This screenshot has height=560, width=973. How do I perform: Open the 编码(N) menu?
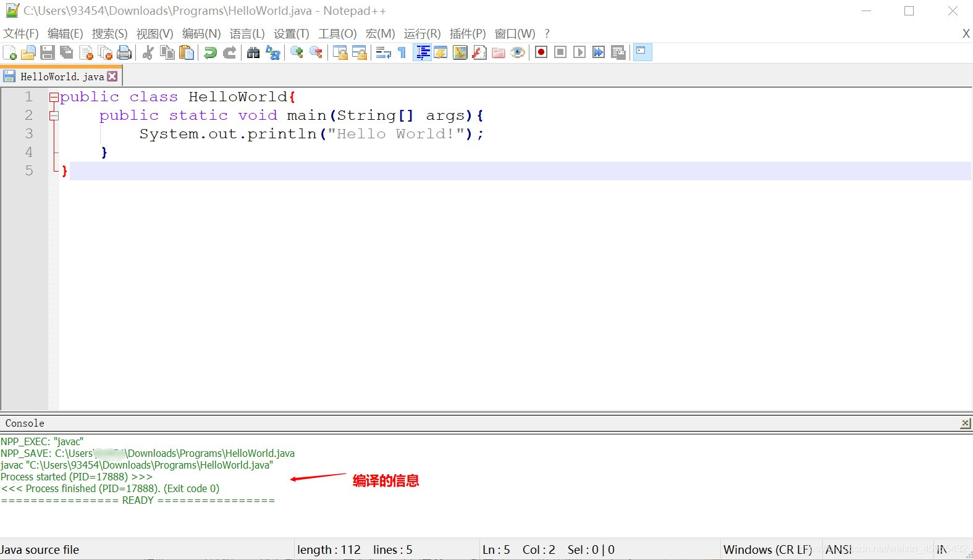click(201, 33)
